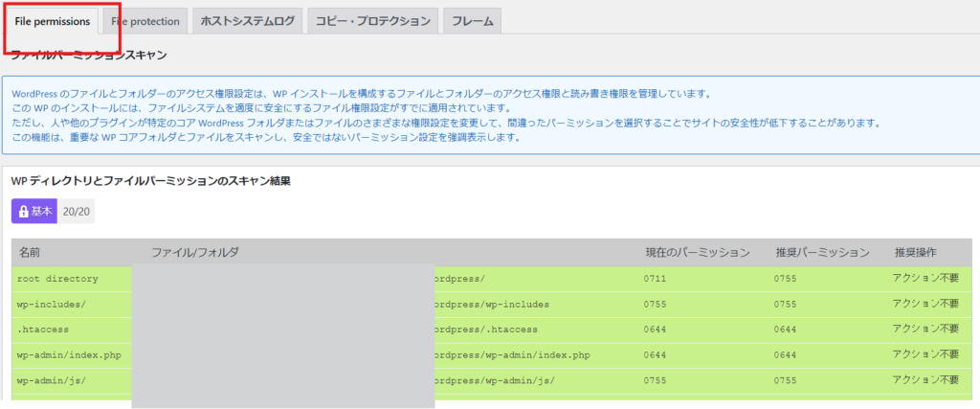This screenshot has width=980, height=409.
Task: Click アクション不要 in the .htaccess row
Action: click(924, 329)
